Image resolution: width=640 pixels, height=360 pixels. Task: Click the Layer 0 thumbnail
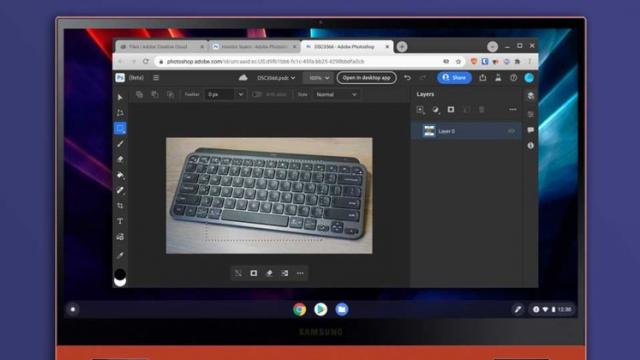pyautogui.click(x=429, y=131)
